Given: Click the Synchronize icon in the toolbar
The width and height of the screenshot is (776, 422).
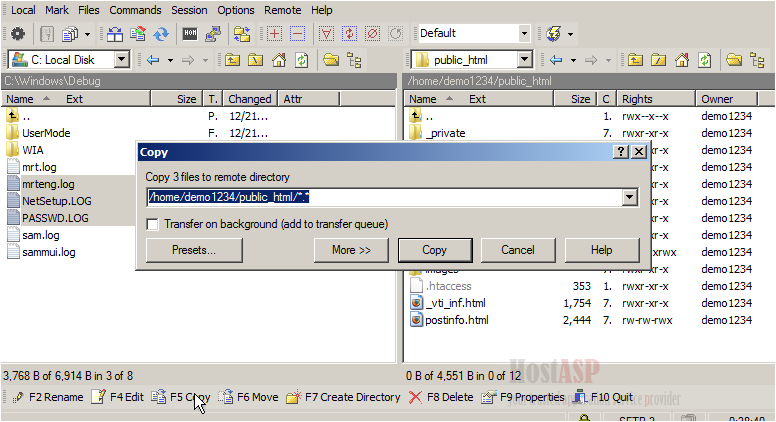Looking at the screenshot, I should pyautogui.click(x=161, y=34).
